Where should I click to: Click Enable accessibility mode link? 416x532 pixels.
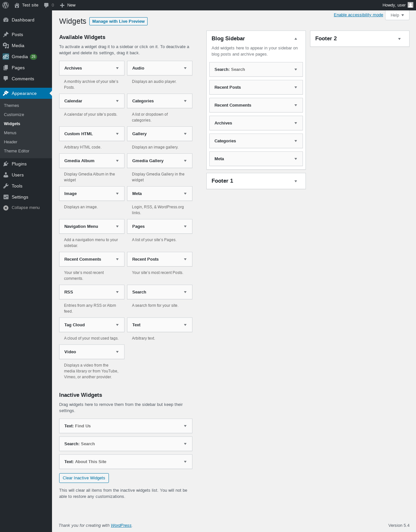tap(358, 15)
